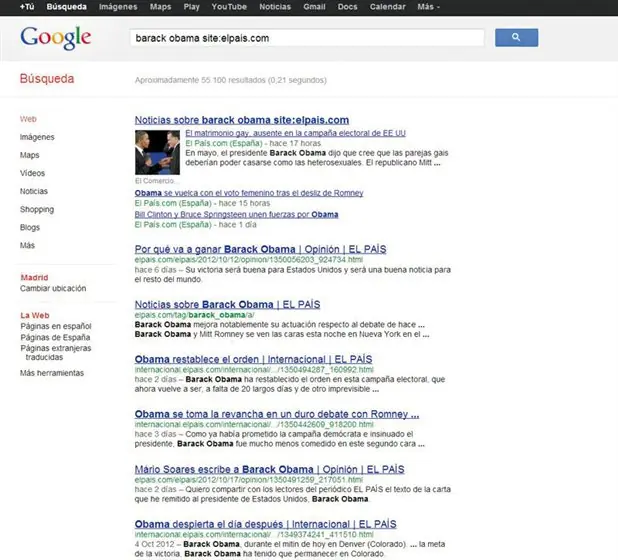Click the Madrid location label
Screen dimensions: 618x560
pos(34,277)
